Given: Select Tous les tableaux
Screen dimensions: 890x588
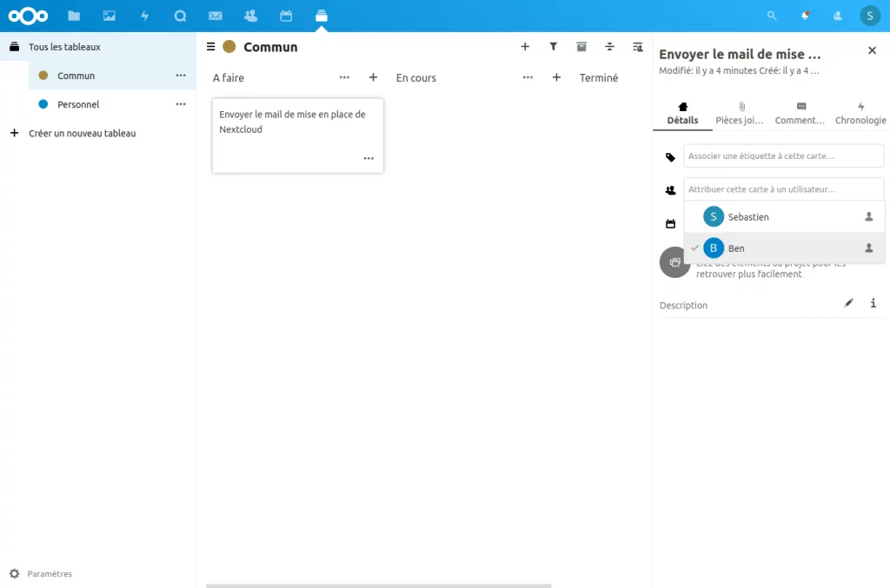Looking at the screenshot, I should [x=97, y=47].
